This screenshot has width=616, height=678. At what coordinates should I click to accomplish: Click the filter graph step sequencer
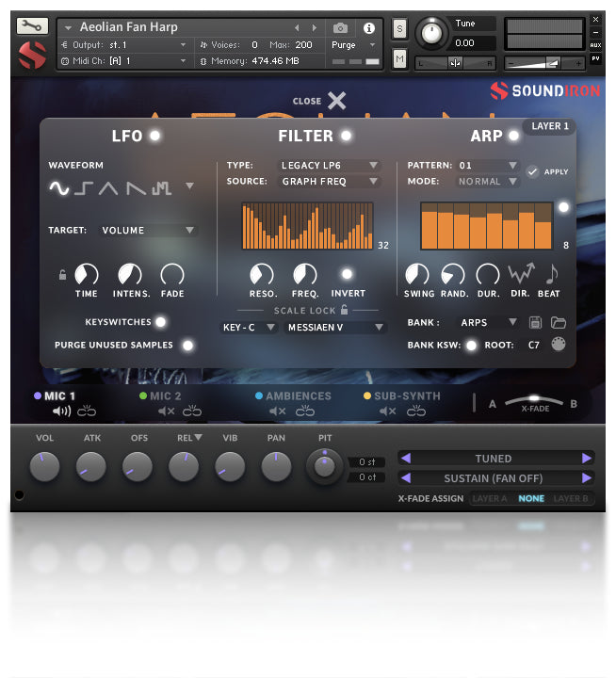point(307,226)
